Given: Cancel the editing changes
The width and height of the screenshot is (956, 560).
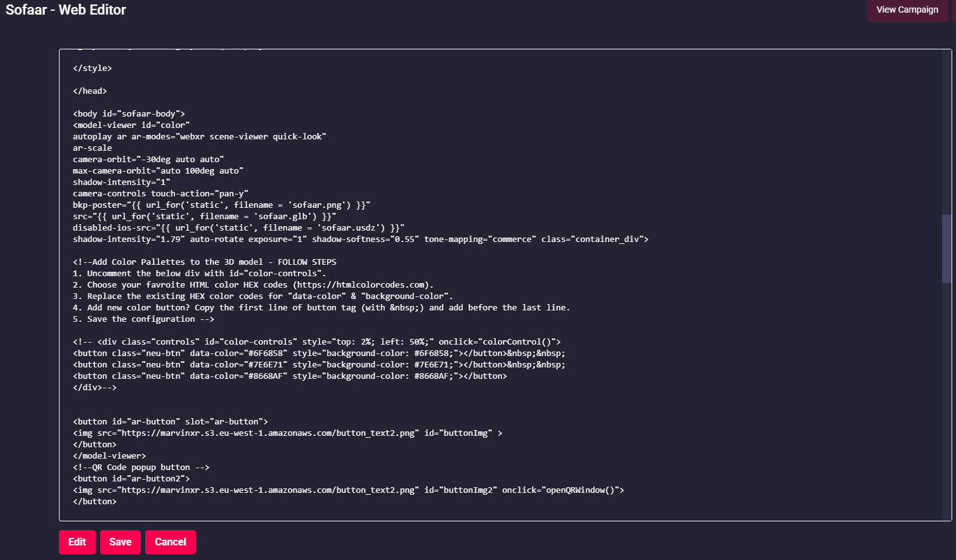Looking at the screenshot, I should pyautogui.click(x=171, y=542).
